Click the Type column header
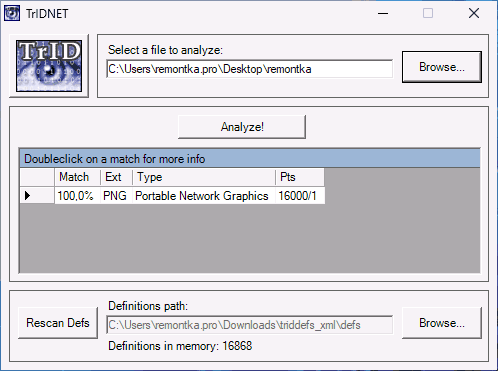 coord(204,177)
